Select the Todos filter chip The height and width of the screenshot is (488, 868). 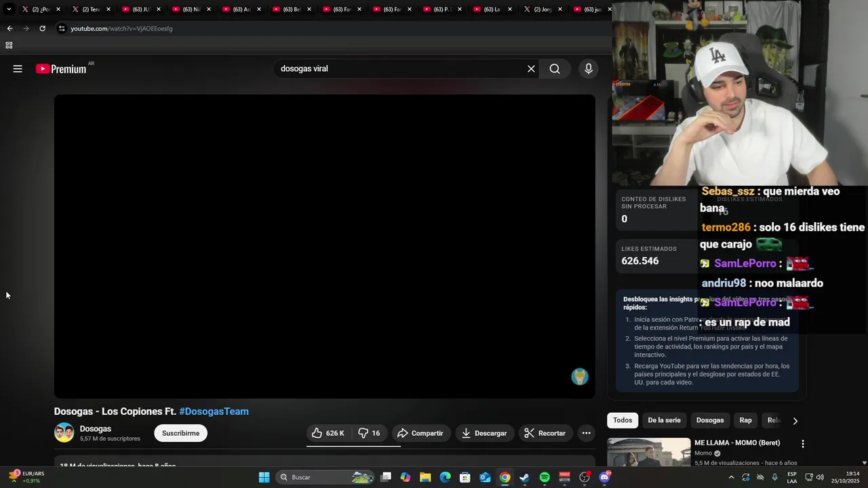pos(623,420)
